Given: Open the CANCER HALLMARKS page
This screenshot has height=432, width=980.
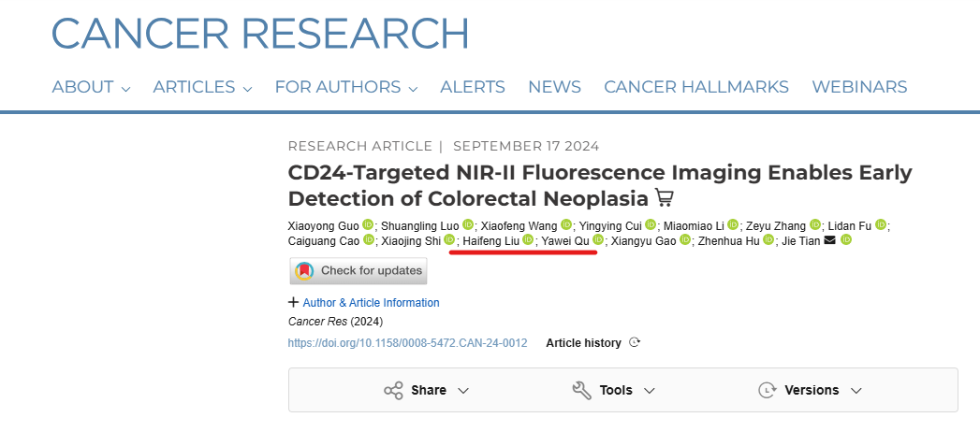Looking at the screenshot, I should [x=696, y=87].
